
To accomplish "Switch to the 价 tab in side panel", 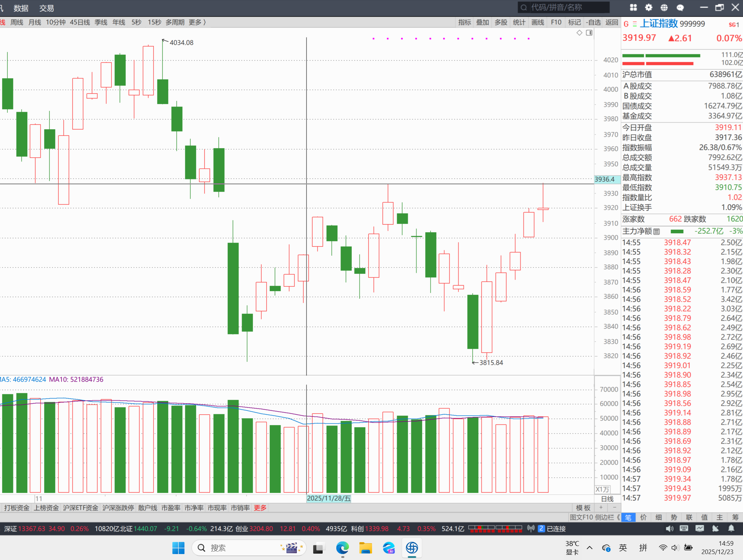I will click(x=644, y=517).
